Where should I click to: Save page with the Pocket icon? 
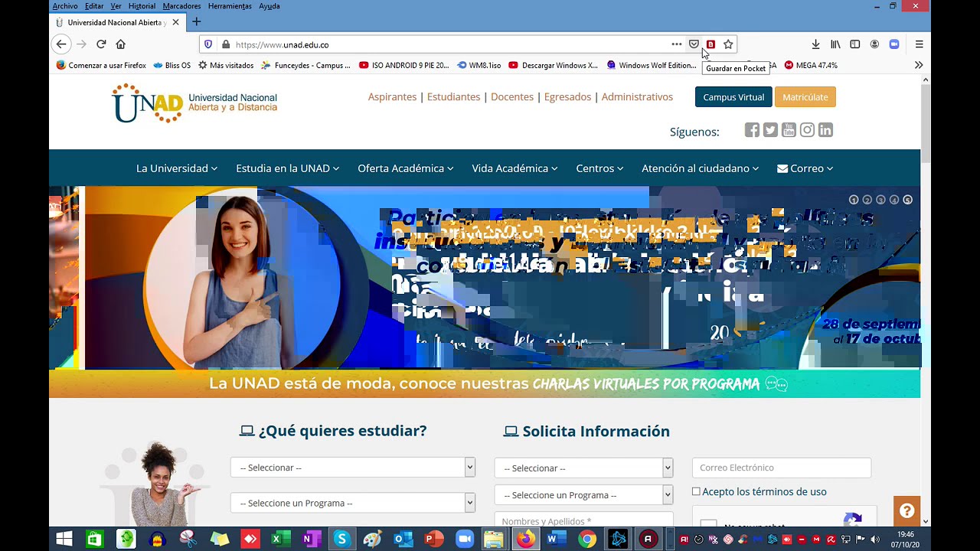tap(694, 44)
